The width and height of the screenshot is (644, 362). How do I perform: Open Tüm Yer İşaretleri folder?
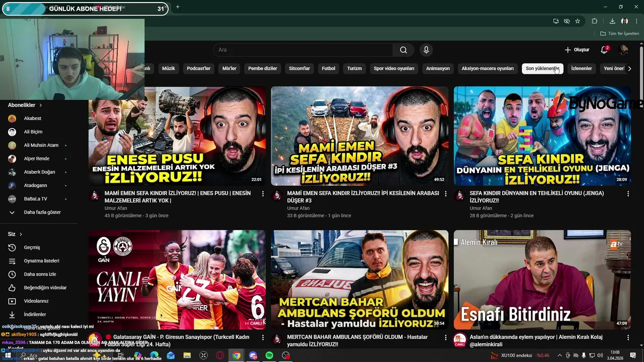(x=620, y=33)
